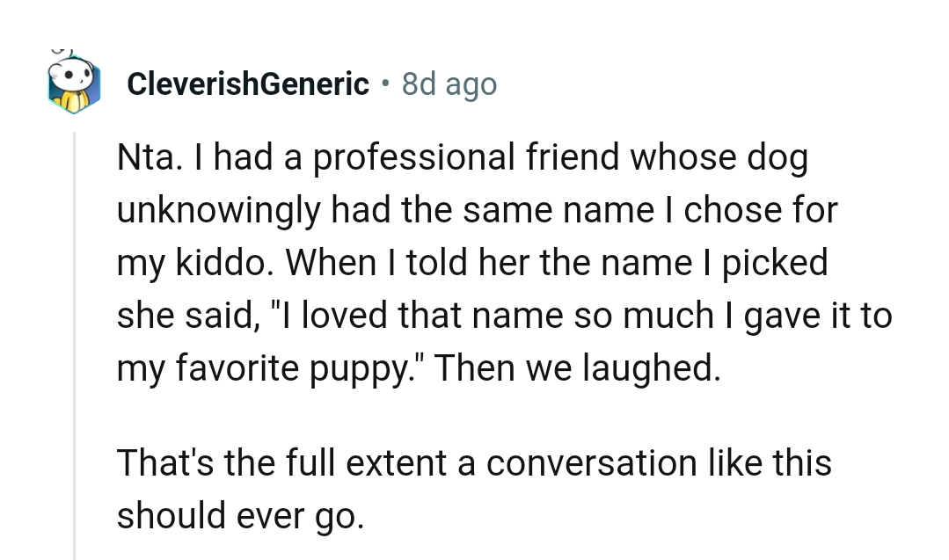
Task: Open the CleverishGeneric username profile link
Action: [x=248, y=84]
